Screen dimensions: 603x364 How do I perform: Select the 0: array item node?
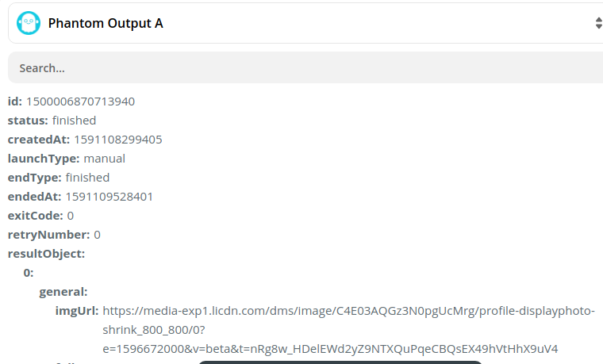pyautogui.click(x=29, y=273)
